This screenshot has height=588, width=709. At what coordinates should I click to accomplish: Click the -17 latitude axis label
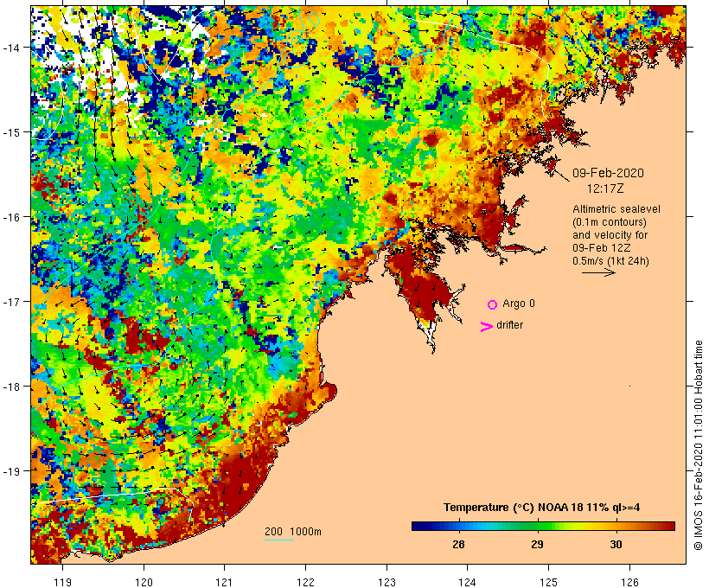point(11,301)
